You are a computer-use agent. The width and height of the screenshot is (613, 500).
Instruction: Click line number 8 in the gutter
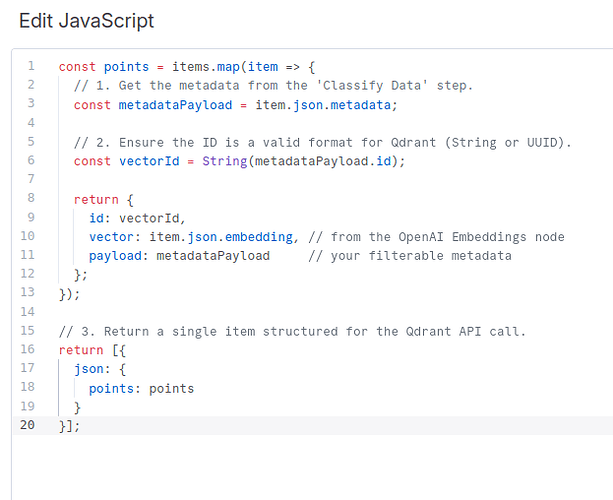pyautogui.click(x=31, y=199)
